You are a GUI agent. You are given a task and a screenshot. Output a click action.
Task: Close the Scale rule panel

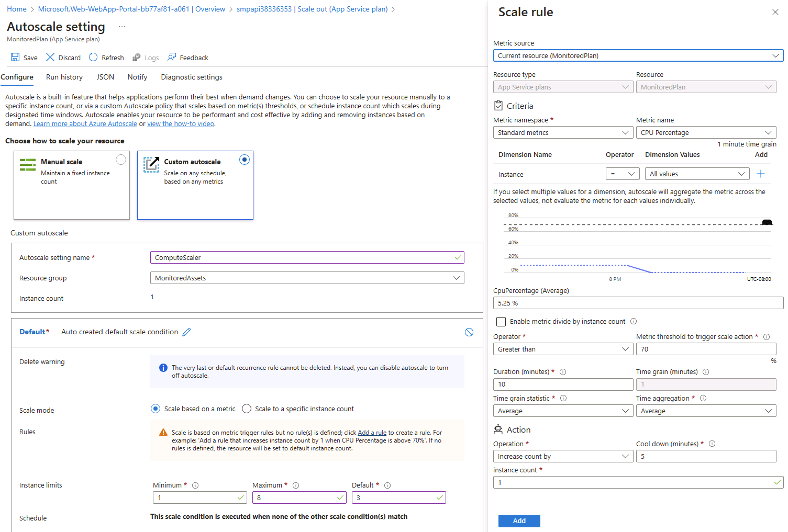[775, 12]
